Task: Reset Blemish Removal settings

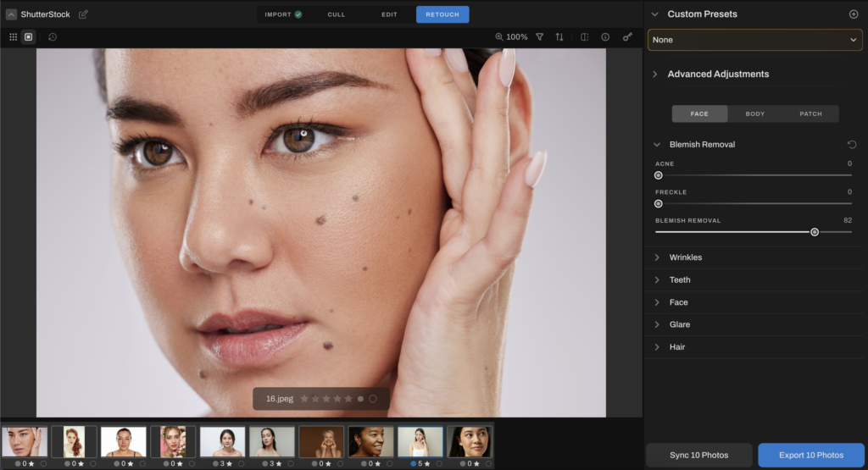Action: [x=851, y=145]
